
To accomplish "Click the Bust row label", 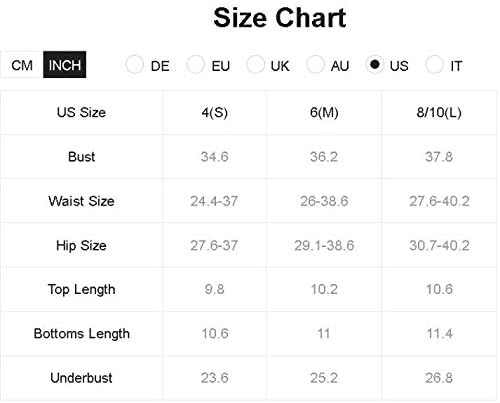I will [81, 157].
